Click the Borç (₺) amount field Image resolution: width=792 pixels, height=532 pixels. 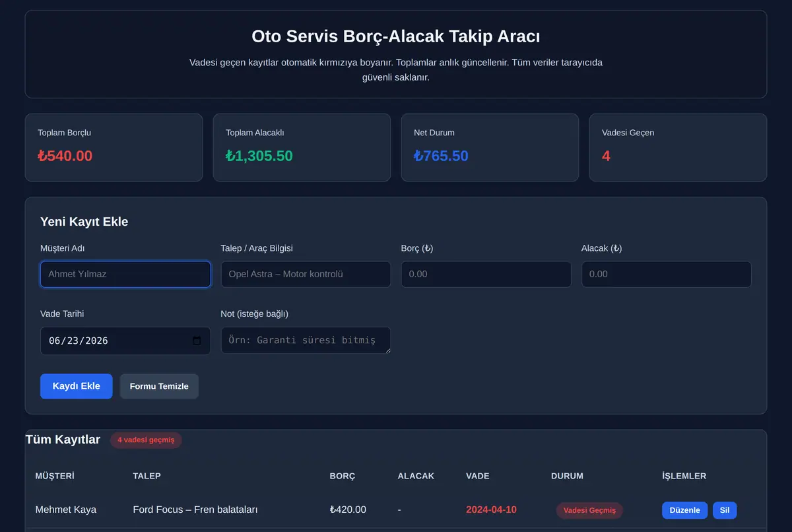pos(486,274)
